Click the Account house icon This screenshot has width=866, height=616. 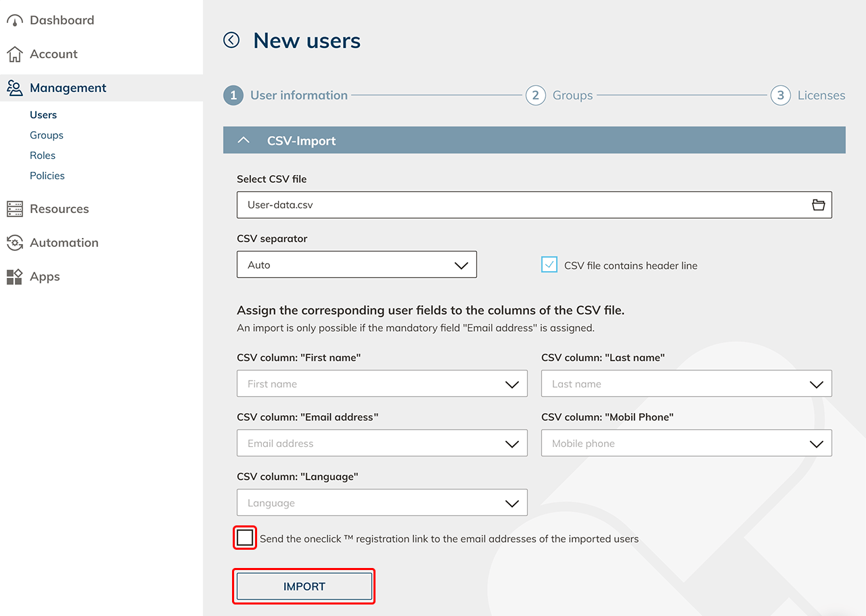(x=14, y=54)
